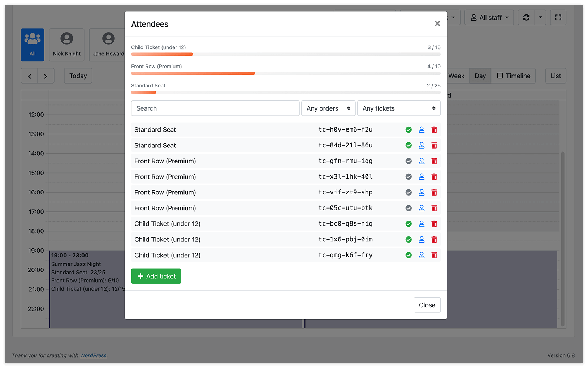Switch to Timeline view

pos(513,76)
